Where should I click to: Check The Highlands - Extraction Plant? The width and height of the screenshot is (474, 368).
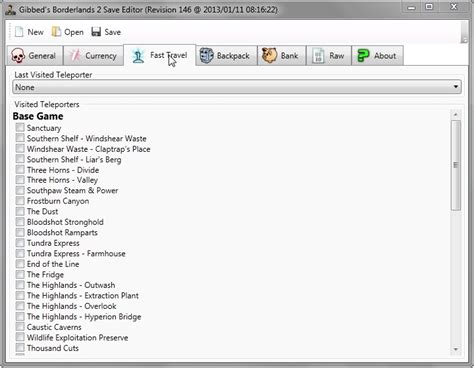20,295
